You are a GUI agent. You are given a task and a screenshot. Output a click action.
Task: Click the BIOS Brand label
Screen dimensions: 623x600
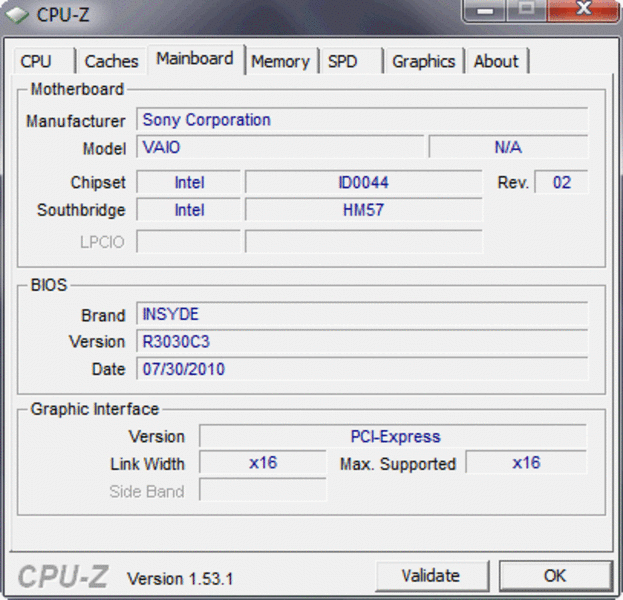(103, 315)
